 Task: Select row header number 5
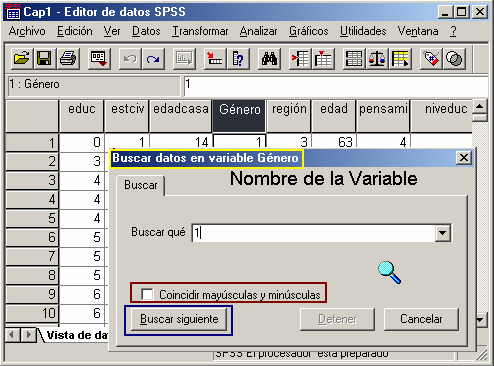(32, 219)
